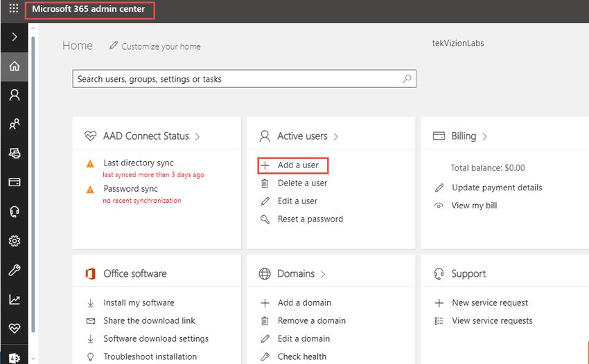Click the magnifier search icon
Screen dimensions: 589x364
coord(407,79)
